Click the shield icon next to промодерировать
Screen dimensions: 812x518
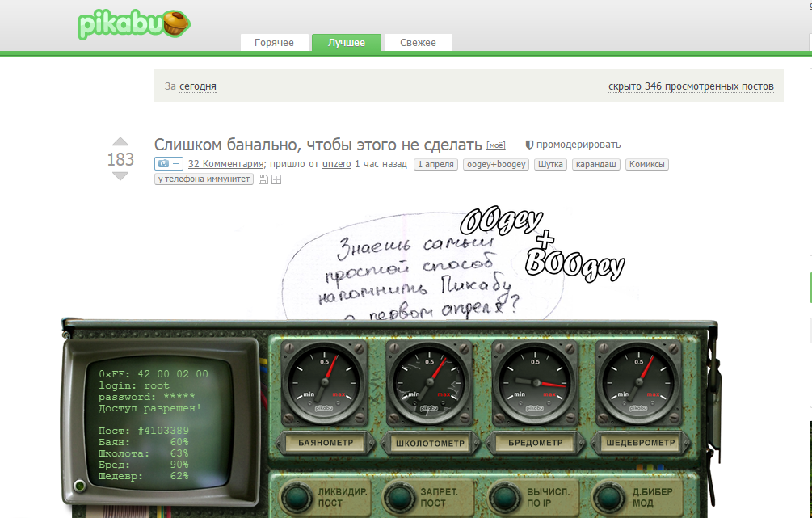tap(529, 145)
